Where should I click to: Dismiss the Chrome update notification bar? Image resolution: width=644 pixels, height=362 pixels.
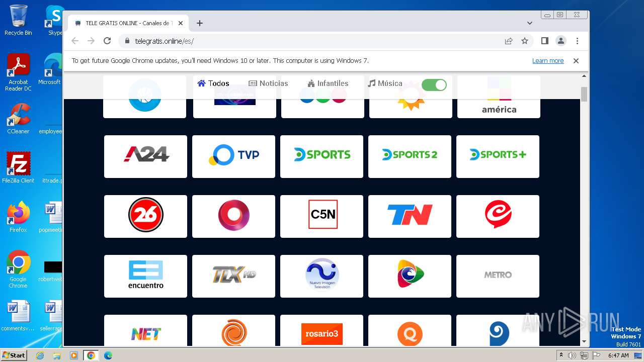pos(576,61)
